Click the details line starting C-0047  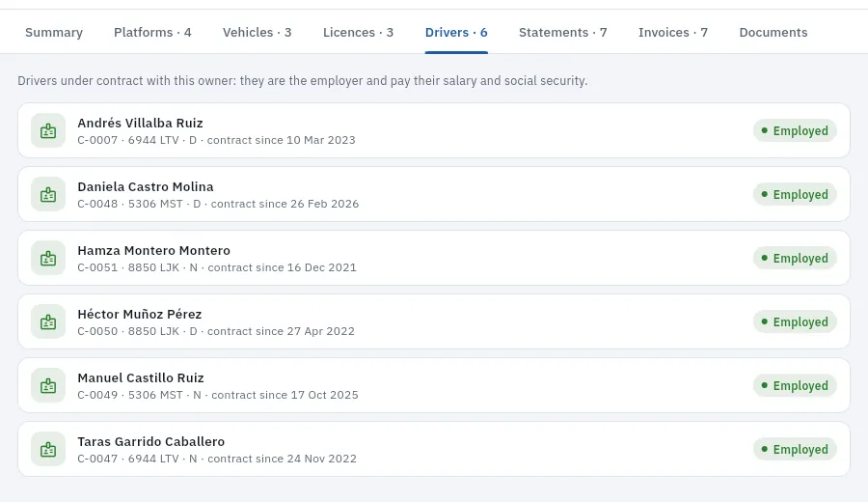point(217,459)
